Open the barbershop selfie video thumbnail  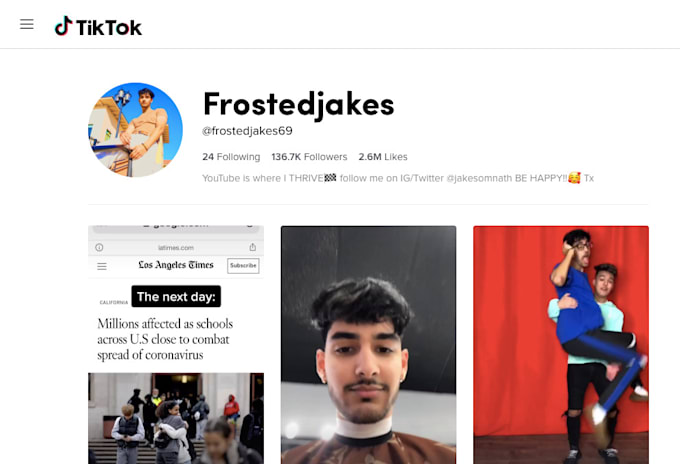click(x=369, y=345)
